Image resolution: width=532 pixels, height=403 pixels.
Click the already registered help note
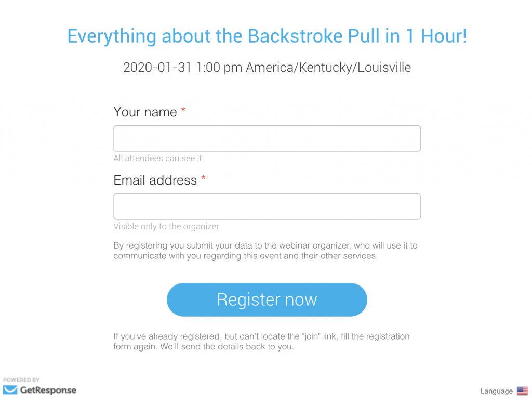coord(261,341)
